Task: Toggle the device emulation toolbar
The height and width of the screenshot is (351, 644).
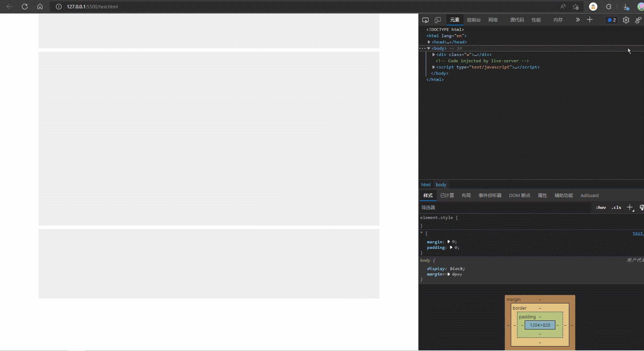Action: (437, 20)
